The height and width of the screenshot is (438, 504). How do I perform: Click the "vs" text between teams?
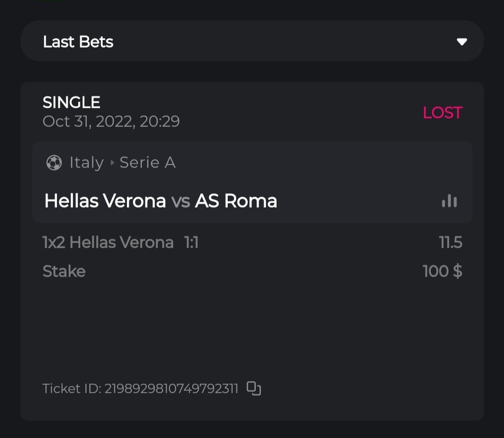pyautogui.click(x=181, y=202)
